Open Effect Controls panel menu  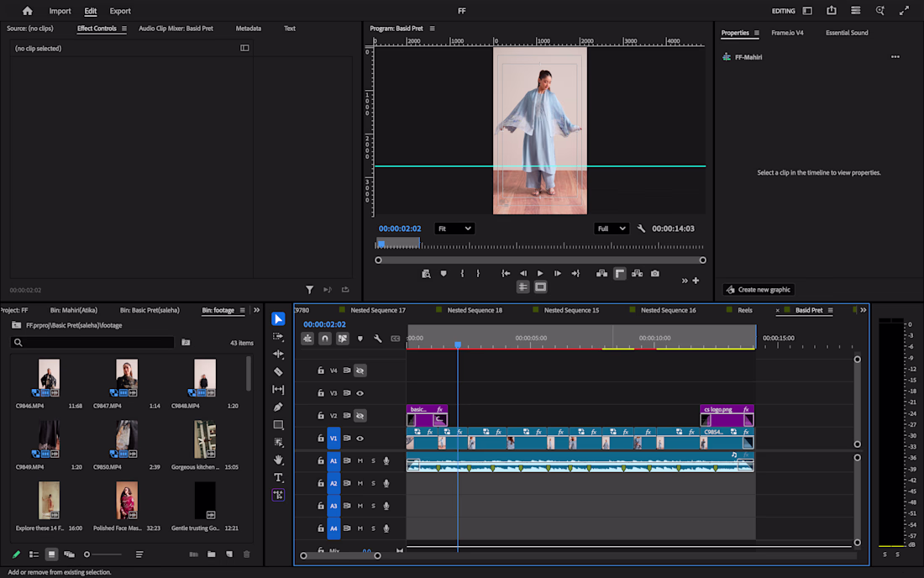click(x=124, y=29)
